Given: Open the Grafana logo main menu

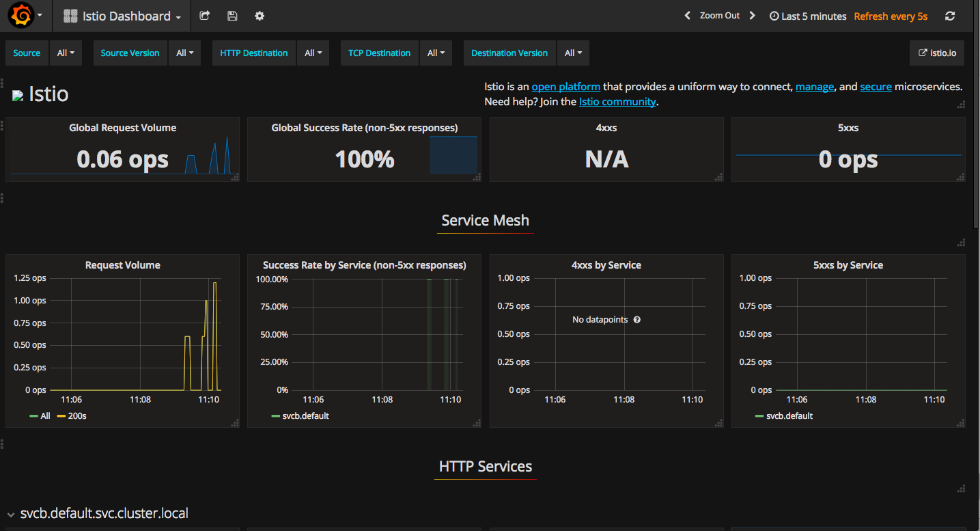Looking at the screenshot, I should point(26,16).
